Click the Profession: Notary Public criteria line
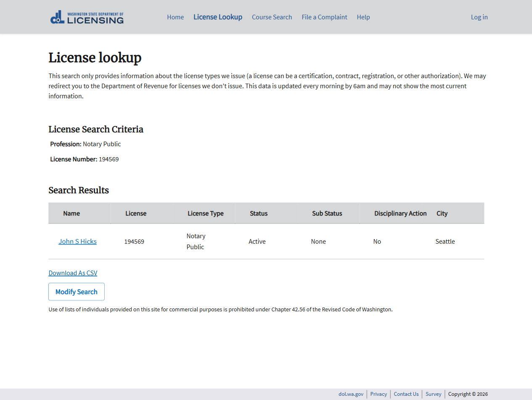The width and height of the screenshot is (532, 400). [x=85, y=144]
